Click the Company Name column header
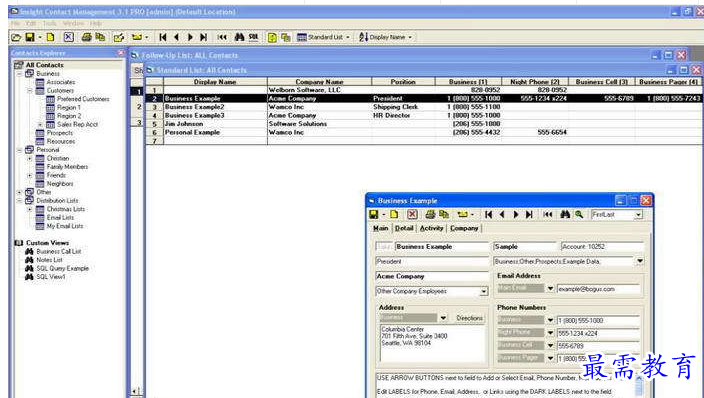The height and width of the screenshot is (398, 704). 319,82
